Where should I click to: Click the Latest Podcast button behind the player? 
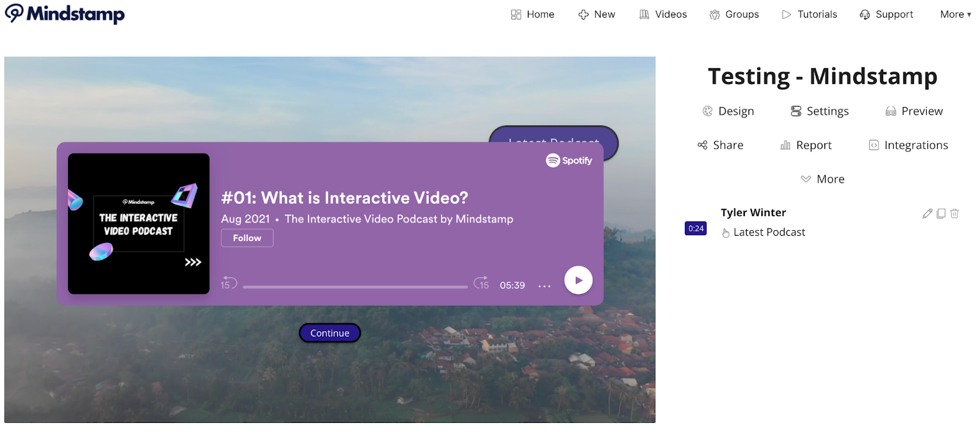(x=553, y=135)
